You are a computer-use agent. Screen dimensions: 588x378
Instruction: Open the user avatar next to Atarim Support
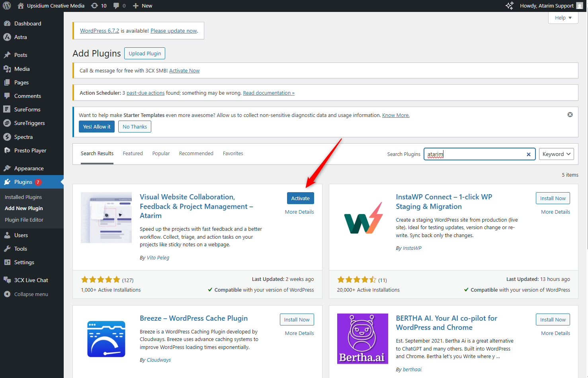point(580,6)
